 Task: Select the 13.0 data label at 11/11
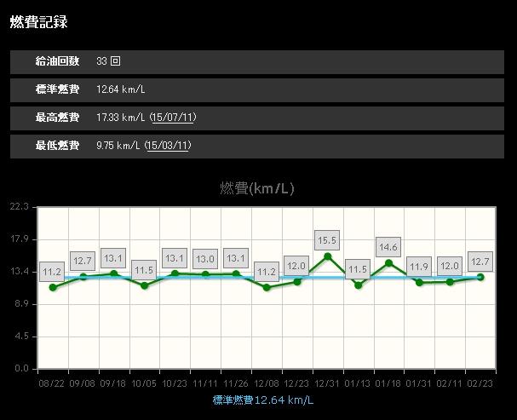point(205,259)
